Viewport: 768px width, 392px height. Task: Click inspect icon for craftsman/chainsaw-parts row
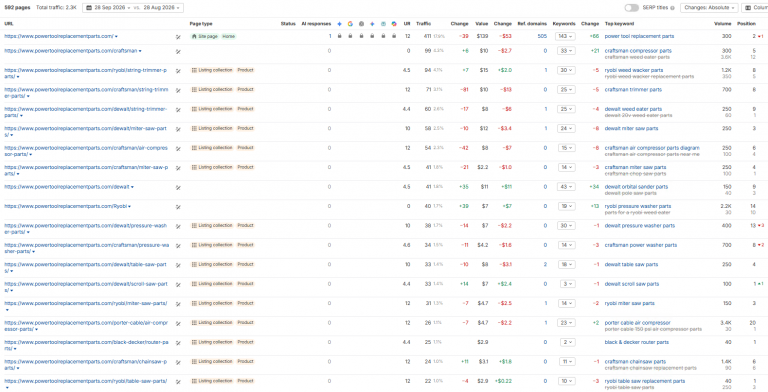pyautogui.click(x=178, y=362)
